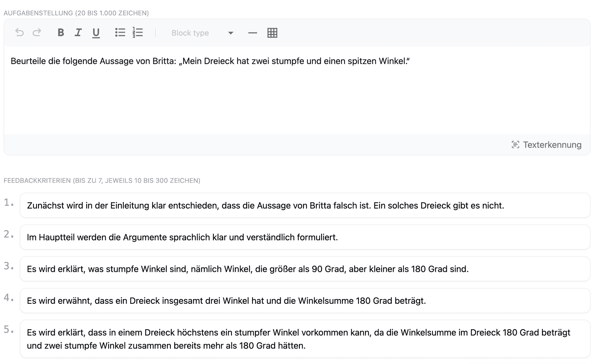Click the undo arrow icon
Screen dimensions: 599x364
click(x=19, y=32)
